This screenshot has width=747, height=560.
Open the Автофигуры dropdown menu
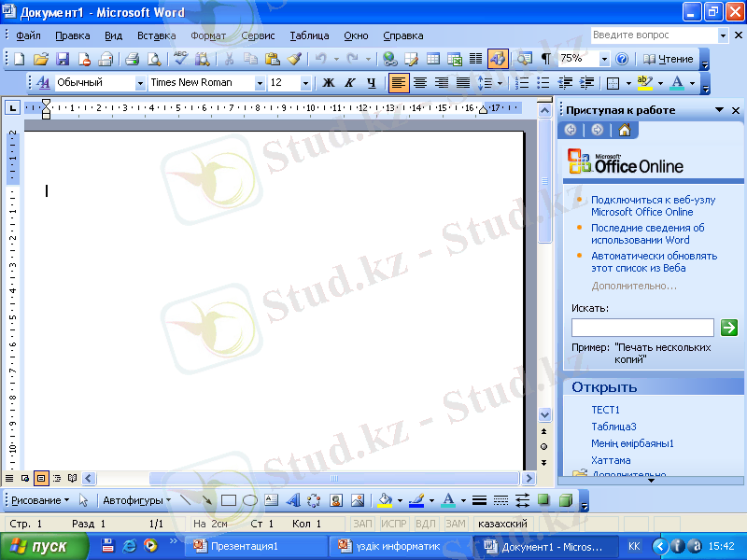tap(137, 500)
